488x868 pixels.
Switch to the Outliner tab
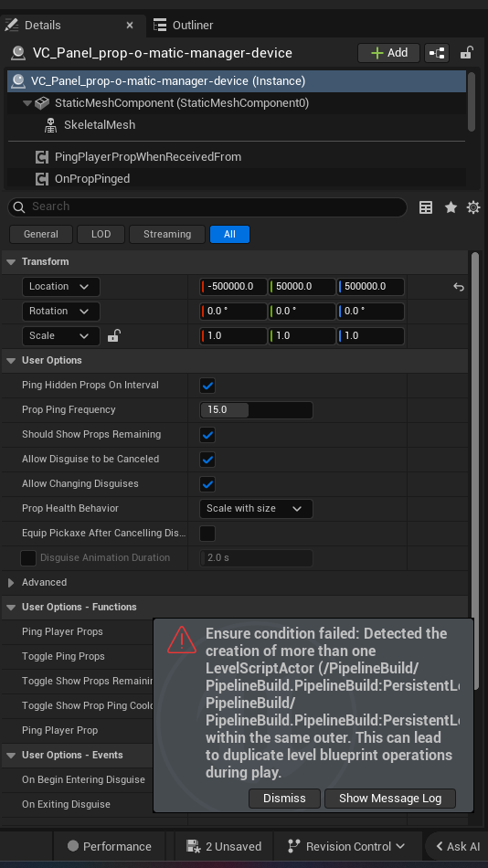[184, 25]
